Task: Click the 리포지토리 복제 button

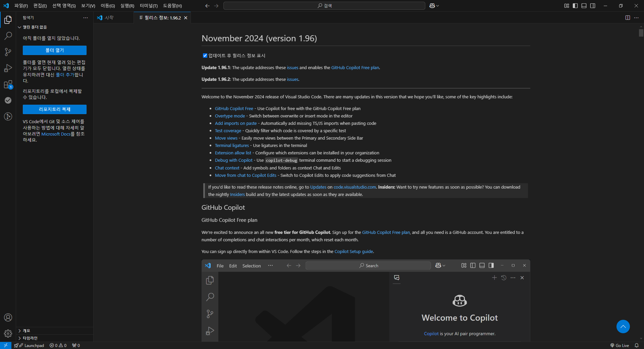Action: (55, 109)
